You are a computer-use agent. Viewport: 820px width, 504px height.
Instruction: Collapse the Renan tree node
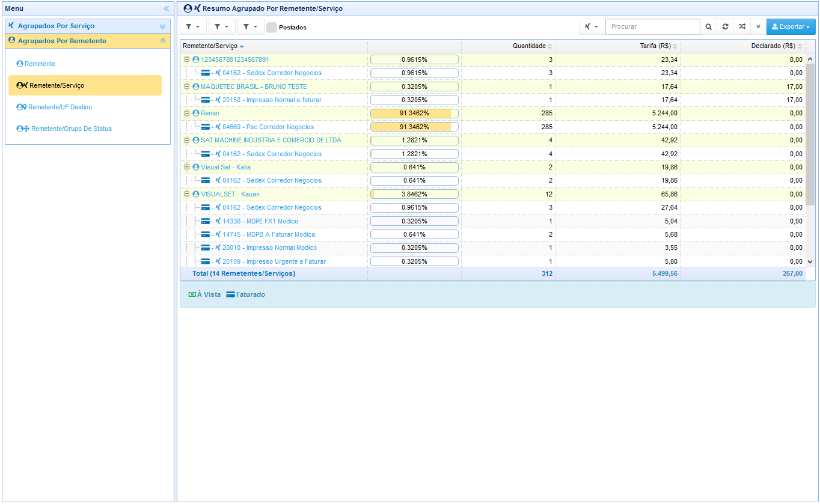pyautogui.click(x=187, y=113)
